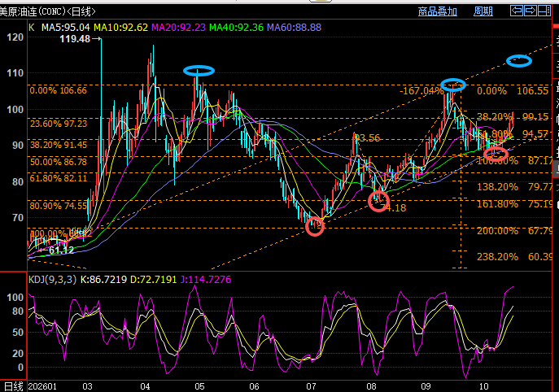Select the MA60:88.88 indicator label
559x392 pixels.
(294, 28)
